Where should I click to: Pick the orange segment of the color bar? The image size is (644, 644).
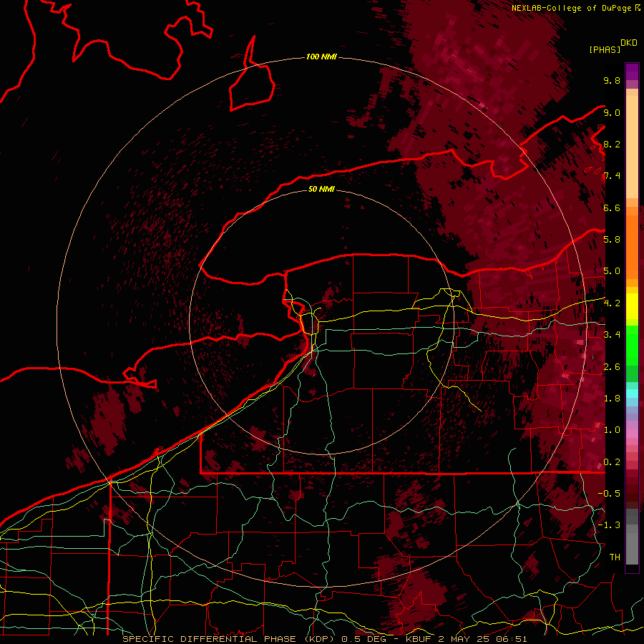[632, 247]
